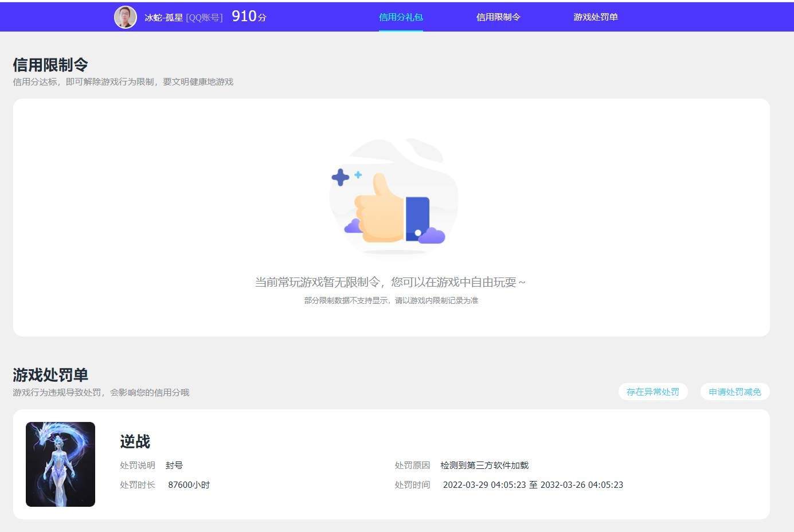Click the 当前常玩游戏暂无限制令 message
The height and width of the screenshot is (532, 794).
point(390,282)
